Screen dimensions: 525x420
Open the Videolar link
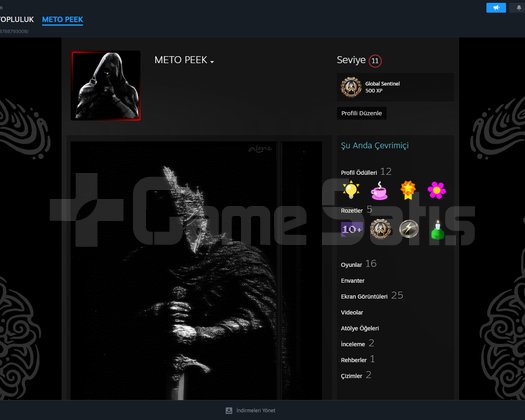[x=352, y=312]
